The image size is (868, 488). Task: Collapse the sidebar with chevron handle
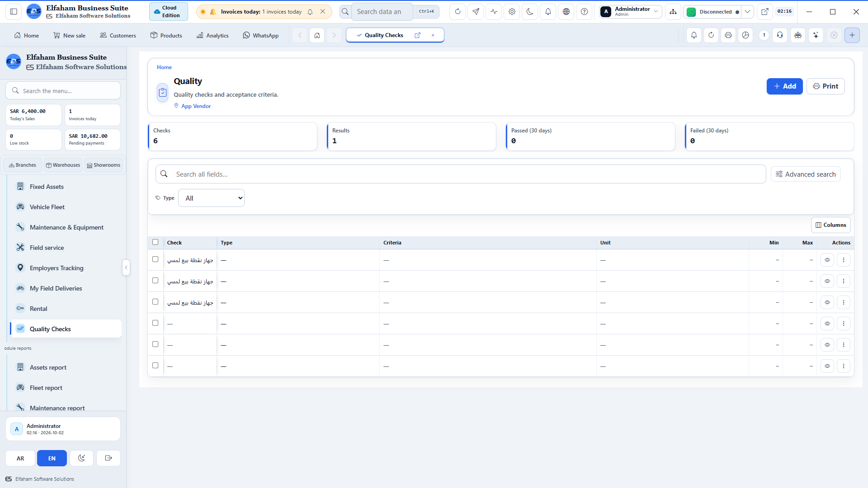(x=126, y=267)
